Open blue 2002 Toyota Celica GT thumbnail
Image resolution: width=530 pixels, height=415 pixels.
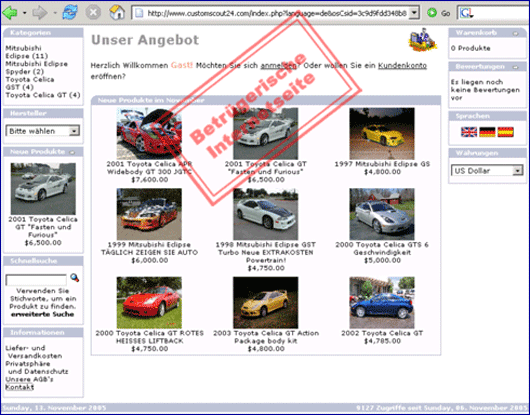382,302
